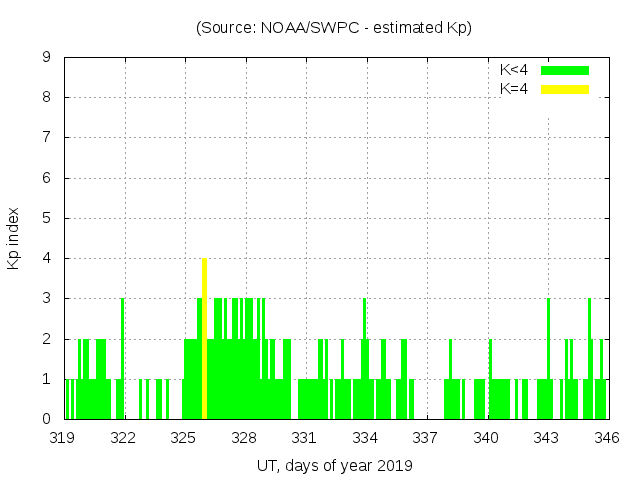Click the 'Kp index' y-axis label
Image resolution: width=640 pixels, height=480 pixels.
pyautogui.click(x=14, y=238)
